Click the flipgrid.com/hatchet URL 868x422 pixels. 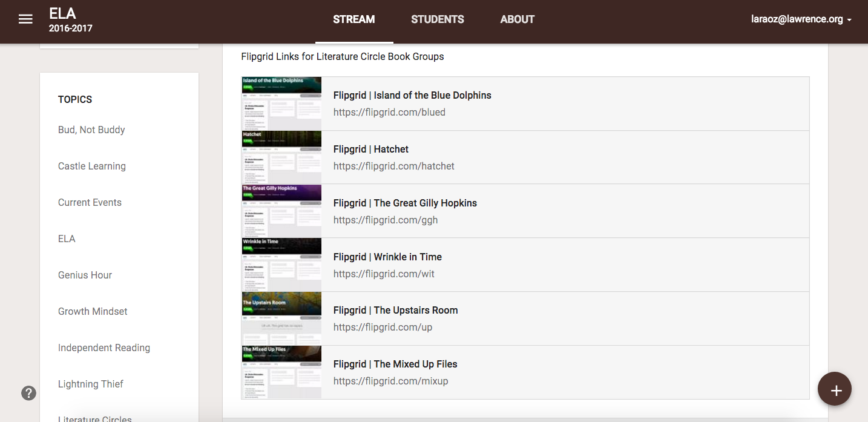(393, 166)
